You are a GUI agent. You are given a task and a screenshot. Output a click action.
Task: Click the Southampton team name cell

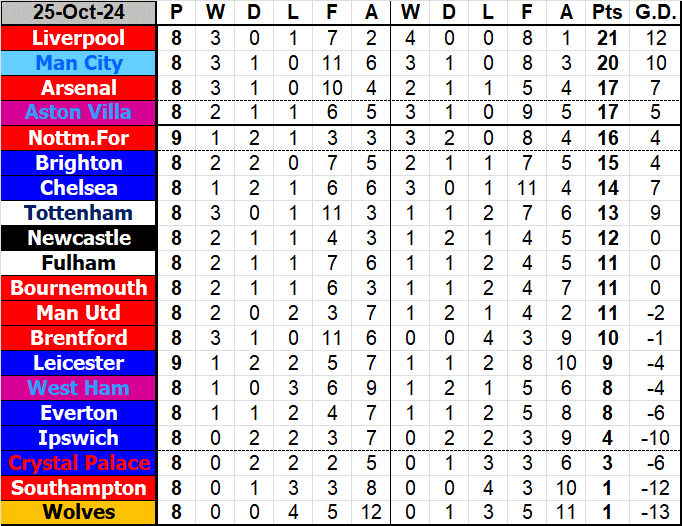click(79, 488)
